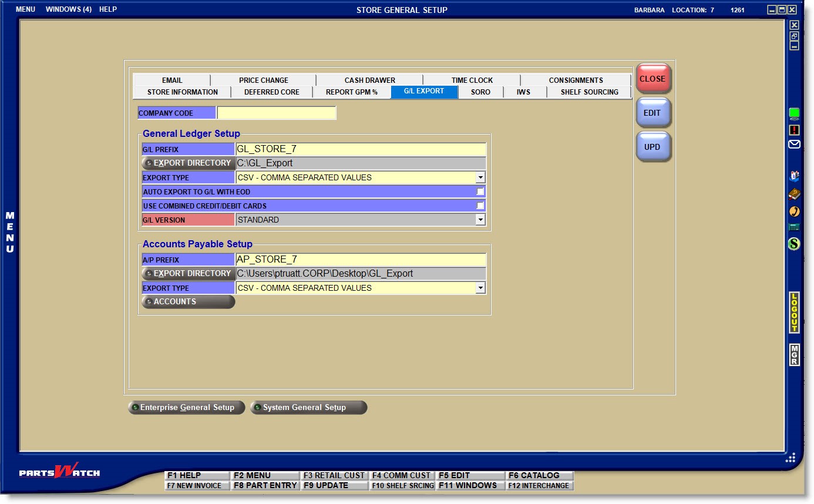Image resolution: width=814 pixels, height=504 pixels.
Task: Open the calculator icon in sidebar
Action: click(x=794, y=227)
